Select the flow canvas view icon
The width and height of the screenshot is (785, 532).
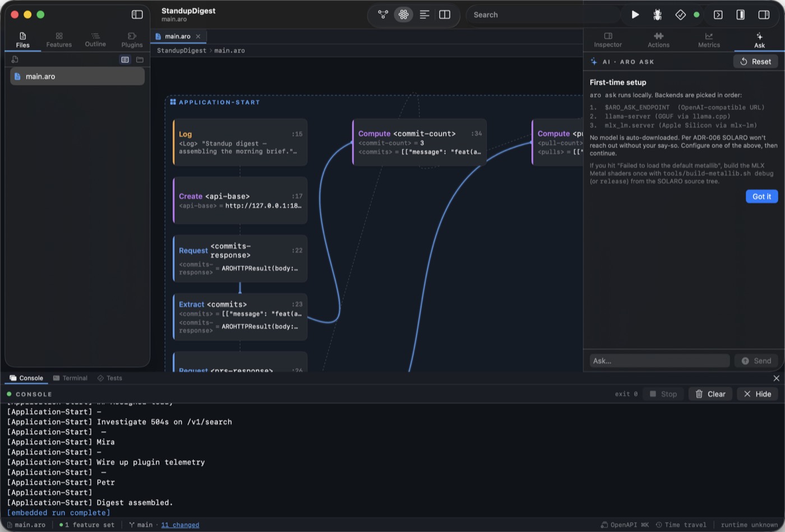coord(403,15)
